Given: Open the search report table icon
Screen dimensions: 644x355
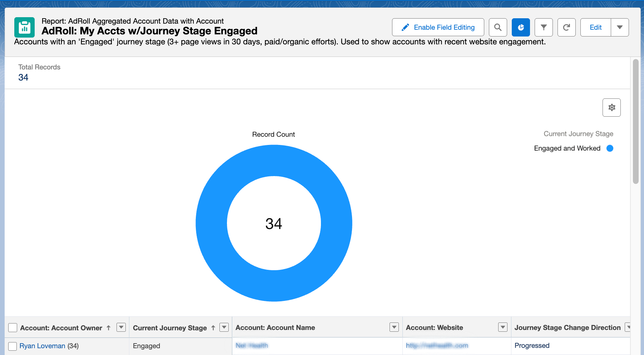Looking at the screenshot, I should pos(497,27).
